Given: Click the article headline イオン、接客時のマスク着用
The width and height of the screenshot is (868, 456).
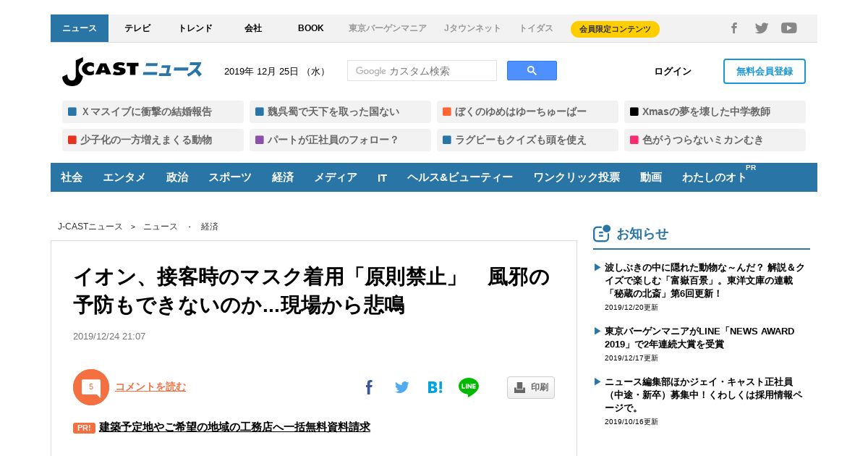Looking at the screenshot, I should point(312,291).
